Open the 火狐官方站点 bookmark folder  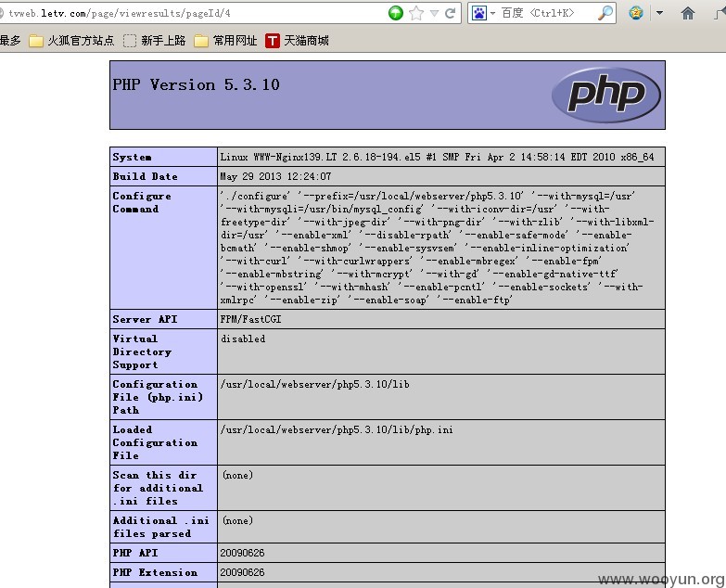71,41
